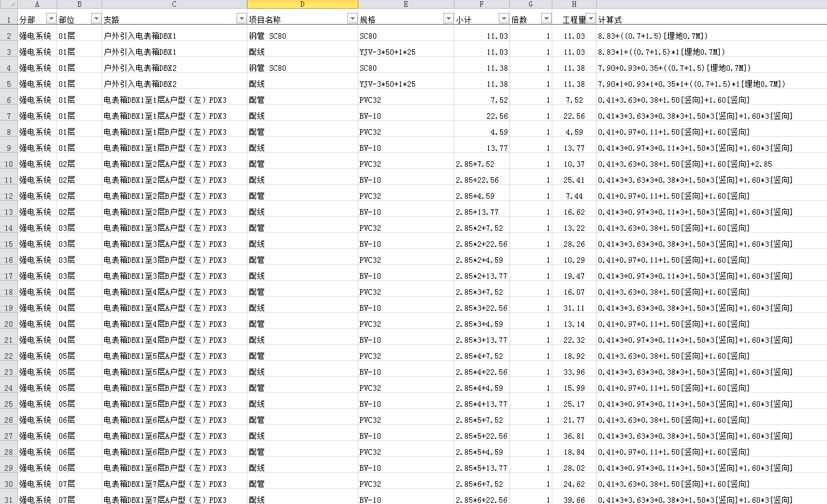Viewport: 827px width, 504px height.
Task: Expand the 支路 column filter
Action: (x=241, y=19)
